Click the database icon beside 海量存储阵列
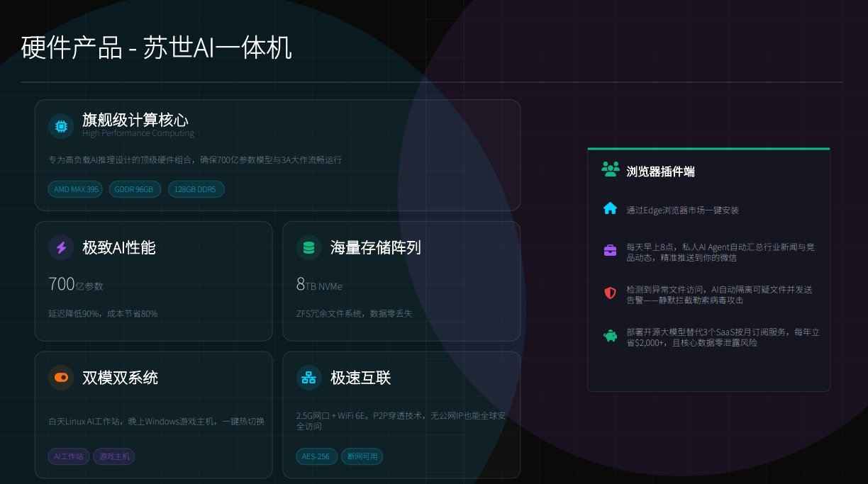Viewport: 868px width, 484px height. point(308,247)
